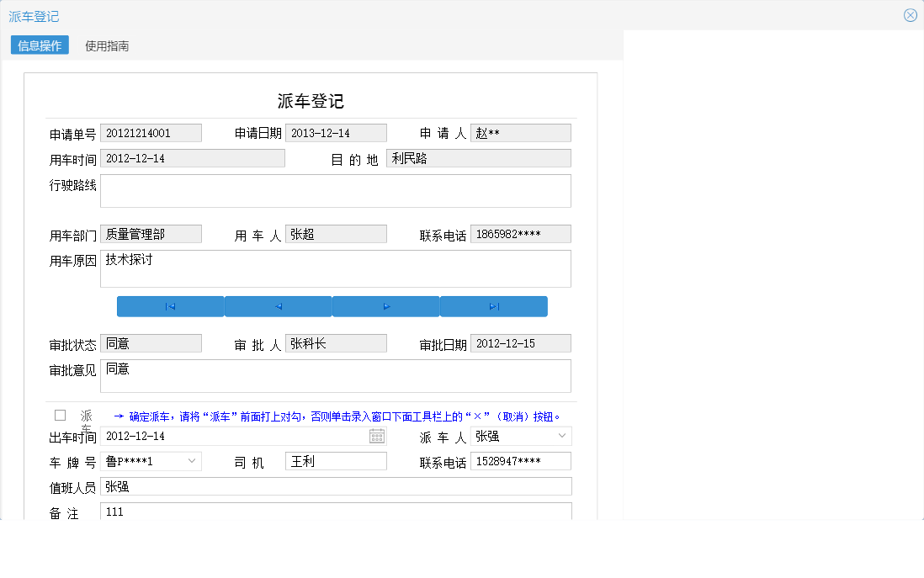Check the 派车 confirmation checkbox
The height and width of the screenshot is (578, 924).
tap(60, 414)
